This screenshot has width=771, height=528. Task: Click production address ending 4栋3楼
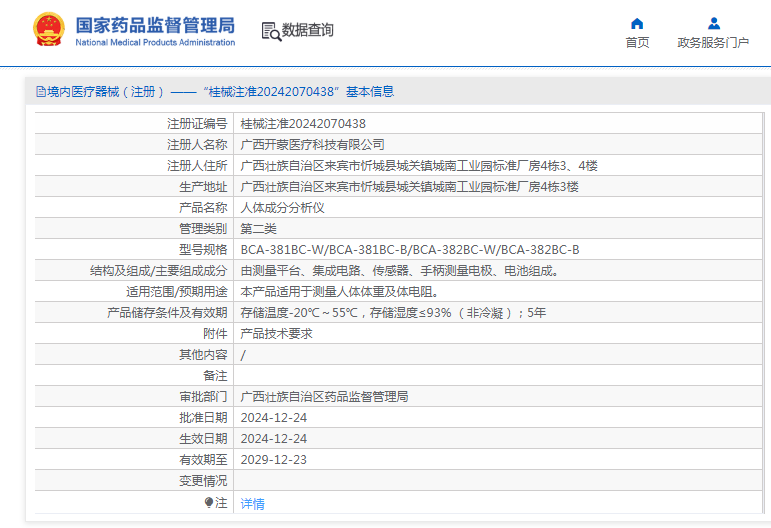click(410, 187)
